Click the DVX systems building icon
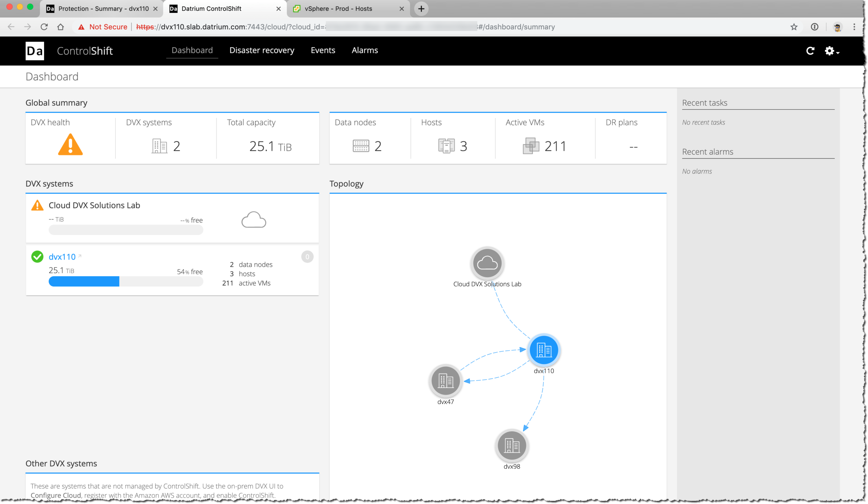868x504 pixels. (x=159, y=146)
